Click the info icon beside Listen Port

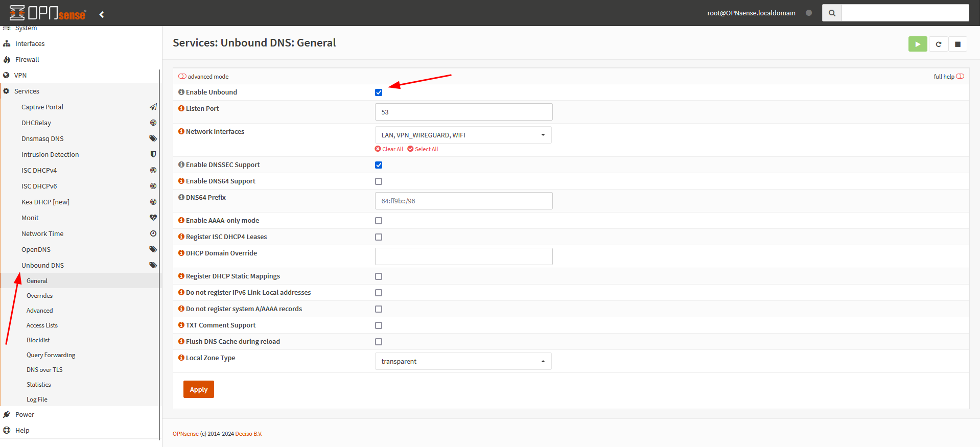181,108
